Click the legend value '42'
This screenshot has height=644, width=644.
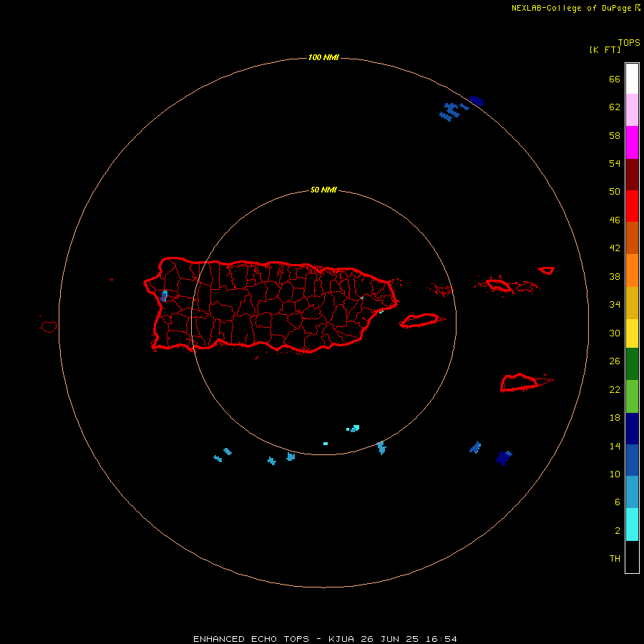pyautogui.click(x=615, y=248)
